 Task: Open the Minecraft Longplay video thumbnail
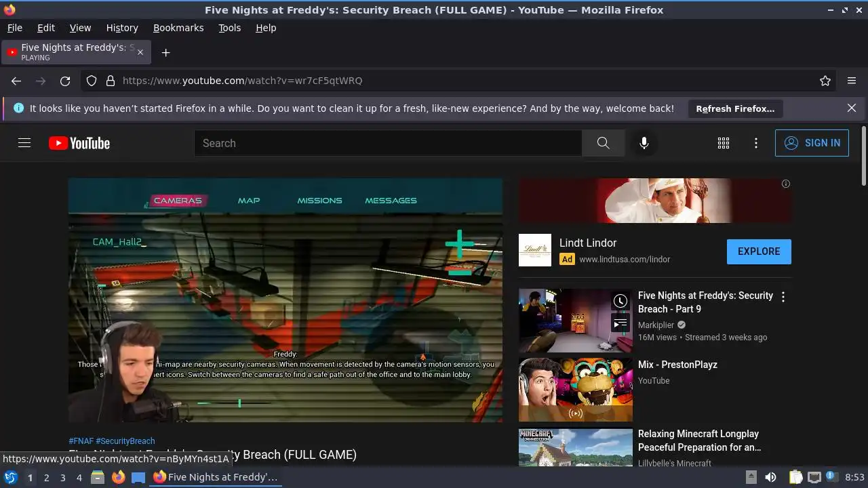[x=576, y=447]
